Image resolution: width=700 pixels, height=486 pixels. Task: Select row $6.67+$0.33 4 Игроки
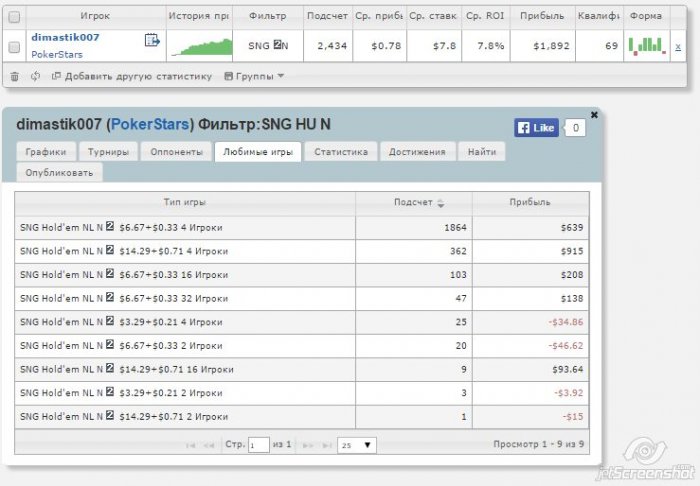pyautogui.click(x=302, y=228)
